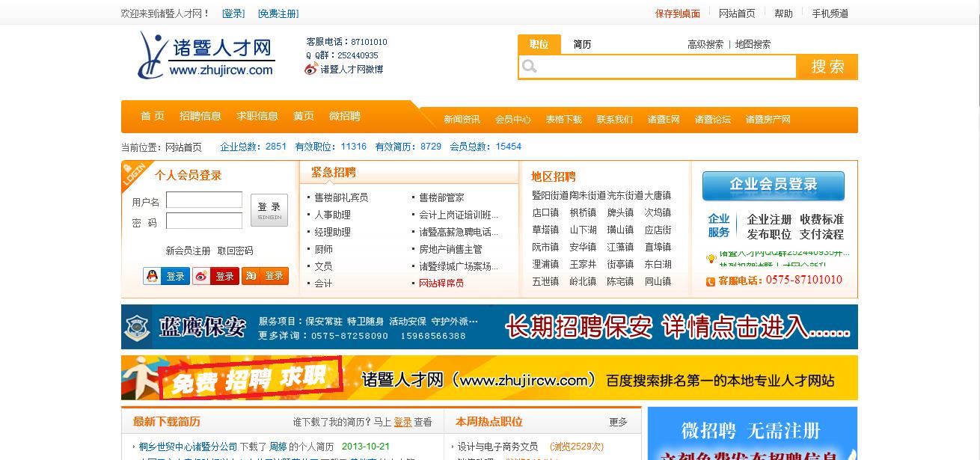Screen dimensions: 980x460
Task: Open 微招聘 in the navigation bar
Action: click(345, 116)
